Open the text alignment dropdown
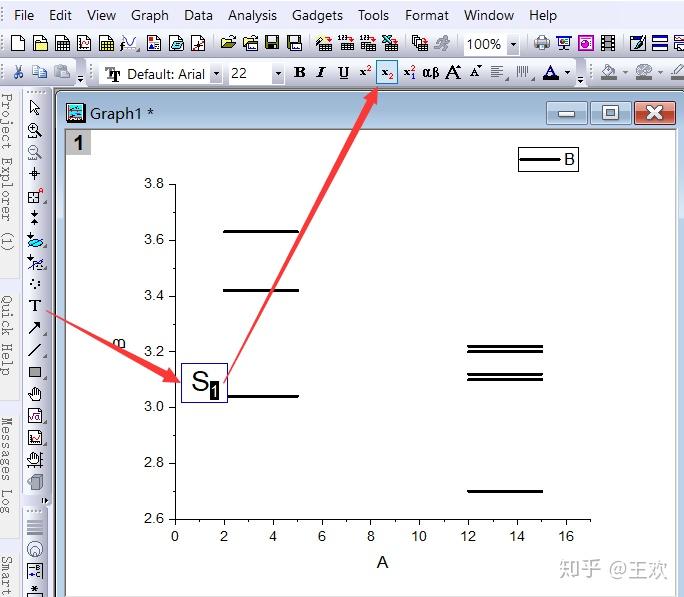 pos(499,72)
